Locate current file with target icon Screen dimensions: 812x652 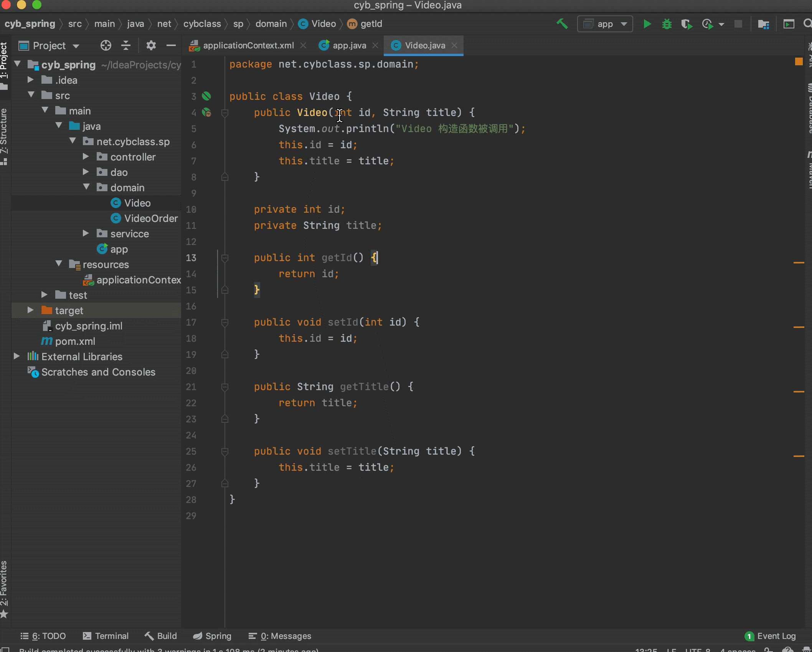coord(106,46)
